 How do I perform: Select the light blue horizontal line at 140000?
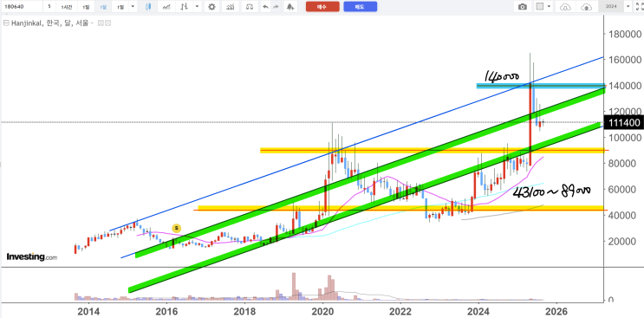pos(541,86)
